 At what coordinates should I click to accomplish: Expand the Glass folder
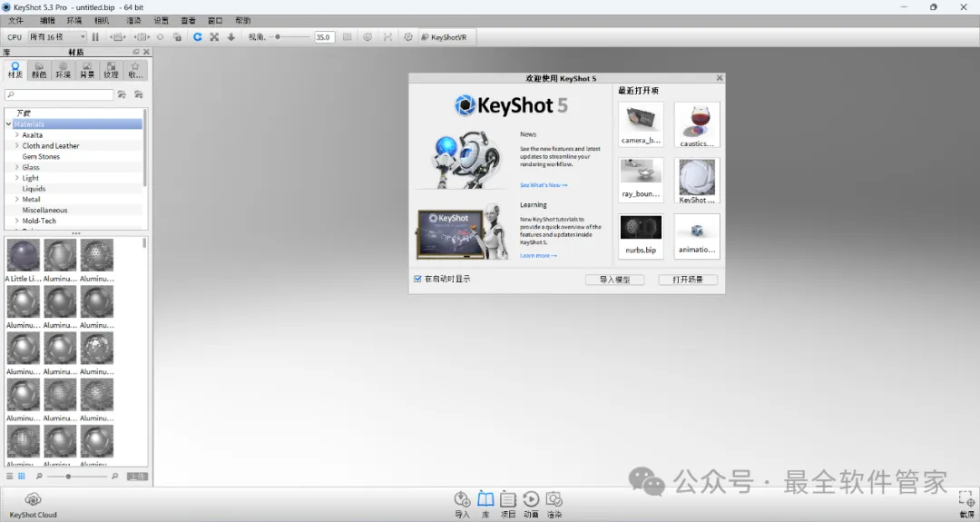[x=17, y=167]
